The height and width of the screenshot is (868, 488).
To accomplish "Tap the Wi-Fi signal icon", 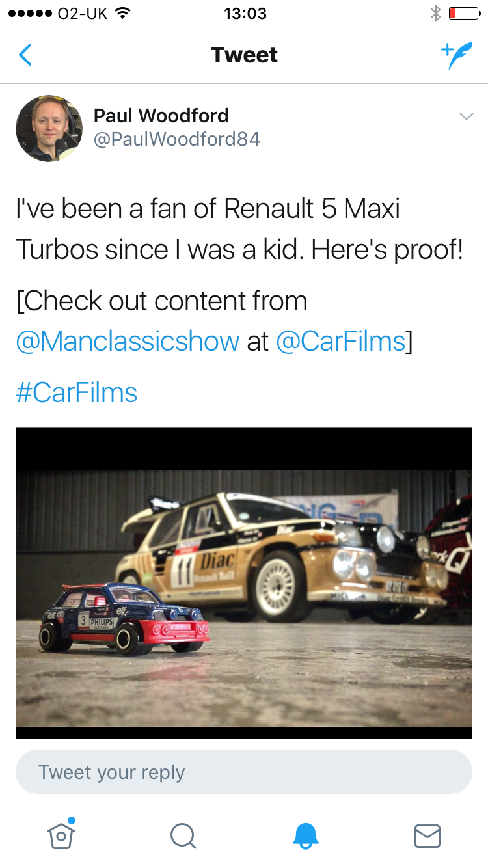I will [x=122, y=13].
